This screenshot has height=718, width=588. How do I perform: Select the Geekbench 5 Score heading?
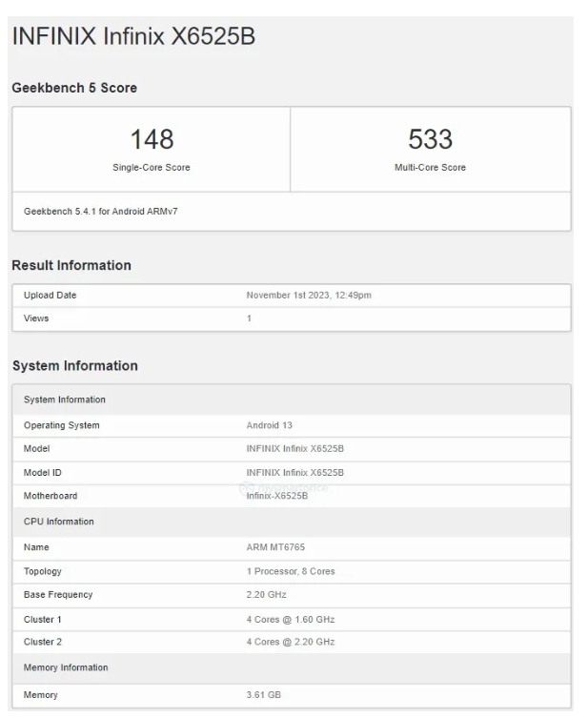coord(74,88)
